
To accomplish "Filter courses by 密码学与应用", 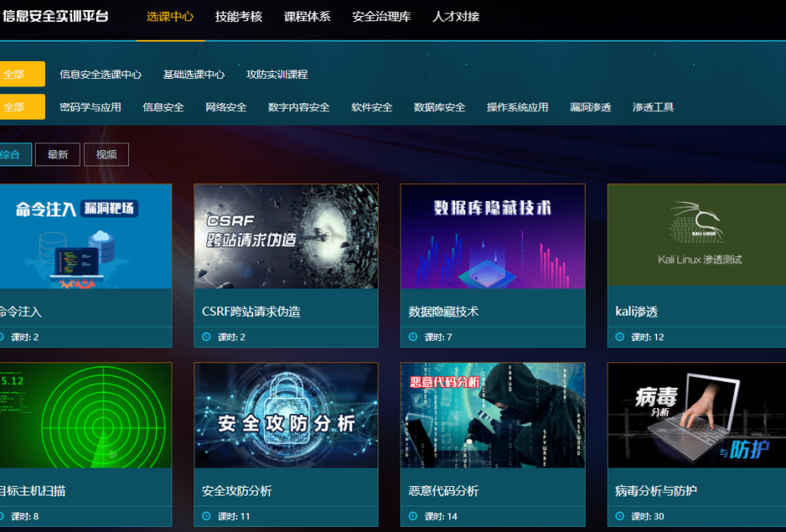I will (90, 108).
